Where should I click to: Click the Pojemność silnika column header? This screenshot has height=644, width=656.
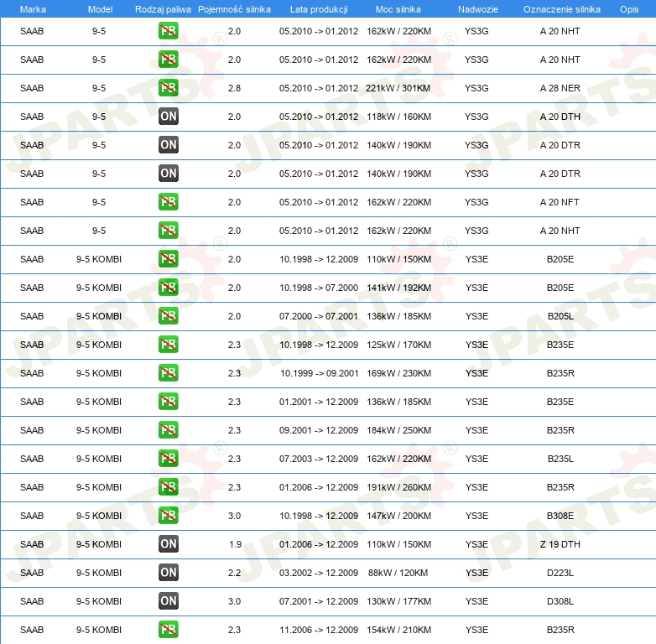click(234, 9)
